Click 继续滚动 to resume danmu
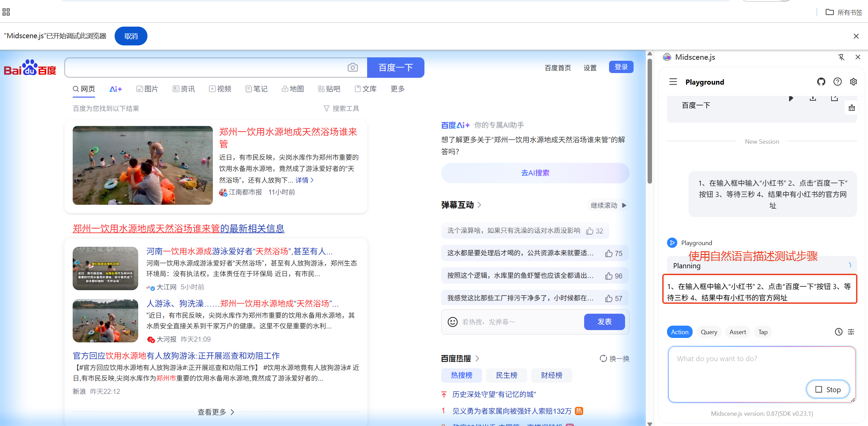This screenshot has height=426, width=868. click(x=608, y=205)
